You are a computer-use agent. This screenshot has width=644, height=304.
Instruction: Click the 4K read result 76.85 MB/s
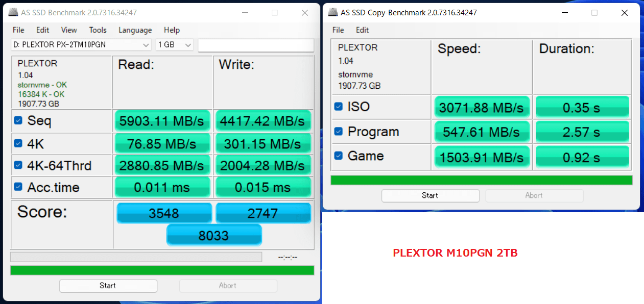[162, 144]
